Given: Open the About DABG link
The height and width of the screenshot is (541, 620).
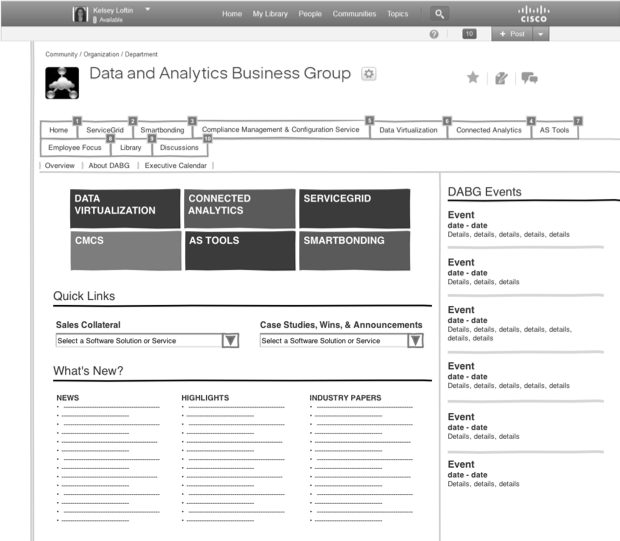Looking at the screenshot, I should coord(109,166).
